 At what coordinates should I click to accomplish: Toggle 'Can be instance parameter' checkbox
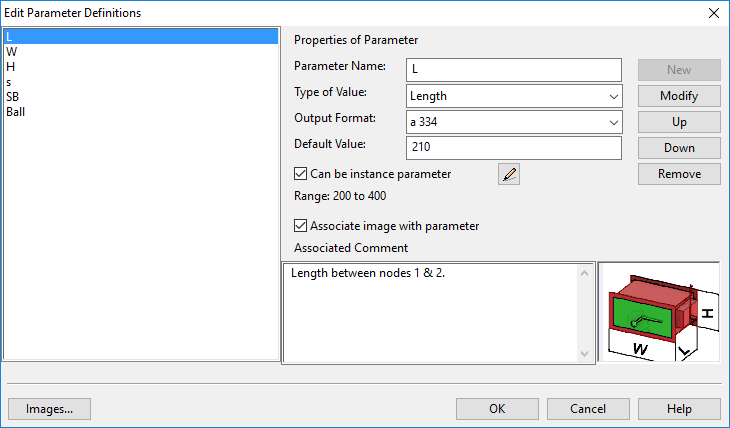coord(302,174)
